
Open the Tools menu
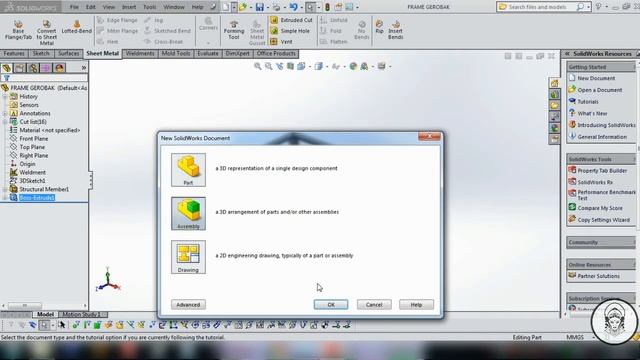pos(149,7)
